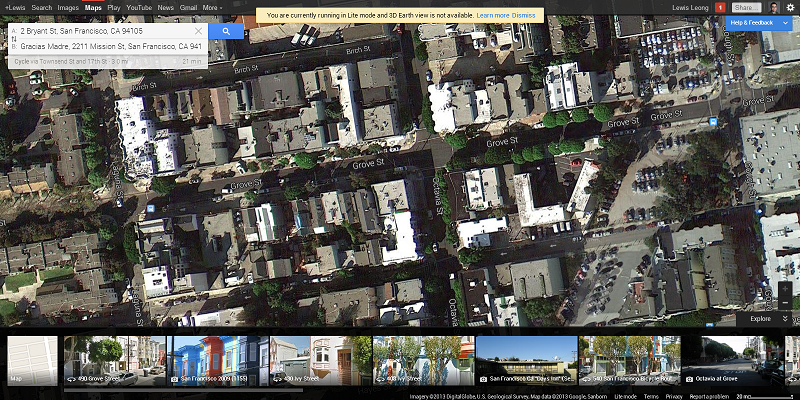The width and height of the screenshot is (800, 400).
Task: Click the zoom in plus button
Action: point(784,288)
